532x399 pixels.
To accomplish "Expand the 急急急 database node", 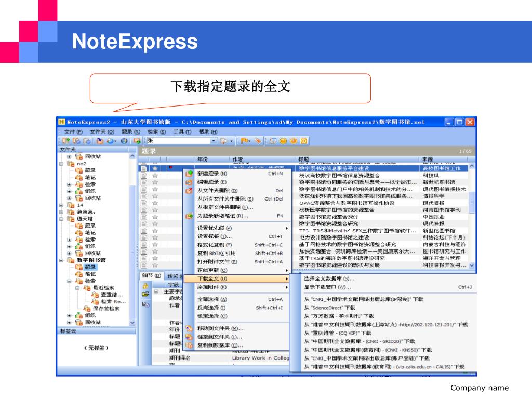I will (61, 212).
